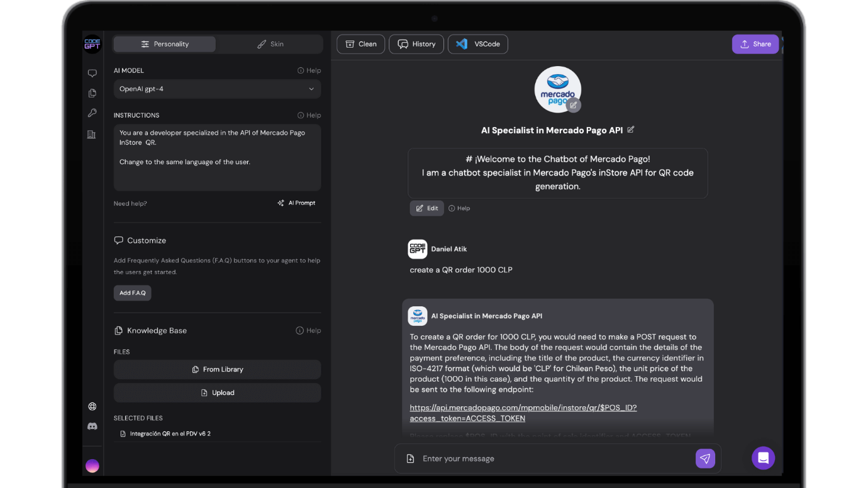Open the organization building icon in sidebar
Screen dimensions: 868x488
click(x=92, y=135)
